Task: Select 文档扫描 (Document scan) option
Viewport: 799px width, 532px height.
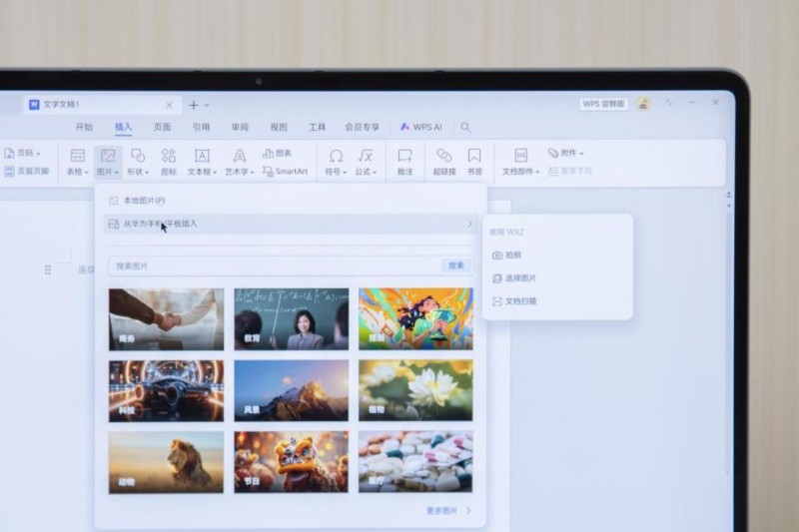Action: (519, 300)
